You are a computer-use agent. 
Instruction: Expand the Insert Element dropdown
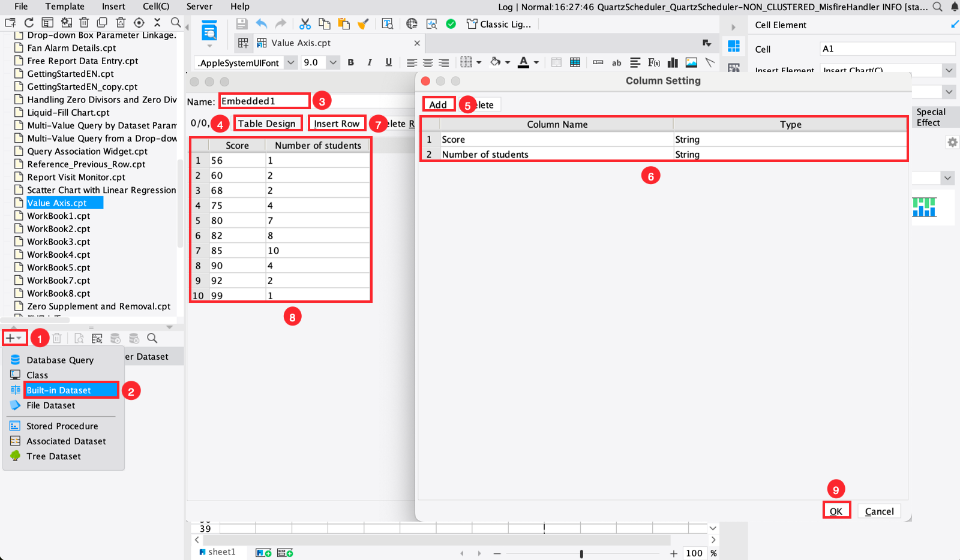point(949,70)
